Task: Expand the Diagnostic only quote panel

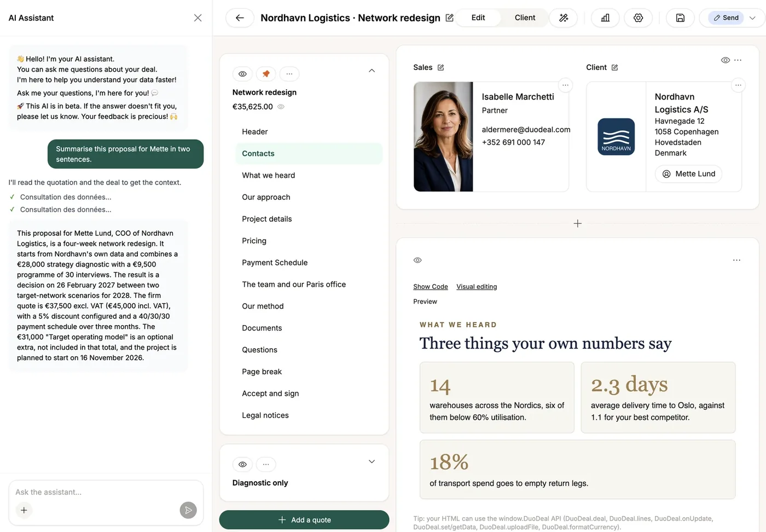Action: pyautogui.click(x=372, y=461)
